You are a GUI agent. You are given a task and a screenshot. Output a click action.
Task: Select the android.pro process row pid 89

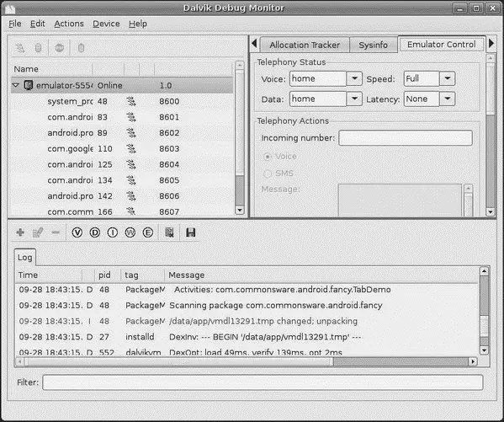point(122,133)
